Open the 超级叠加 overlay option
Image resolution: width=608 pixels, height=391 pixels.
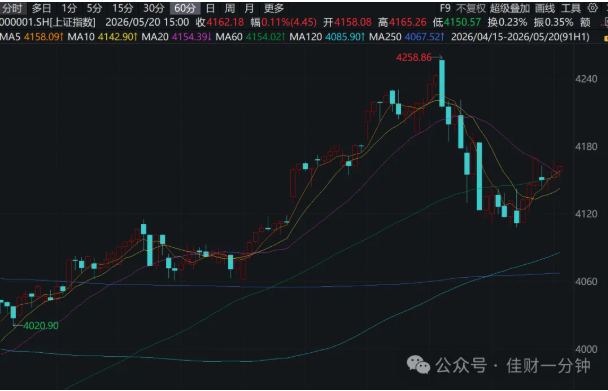pos(510,8)
